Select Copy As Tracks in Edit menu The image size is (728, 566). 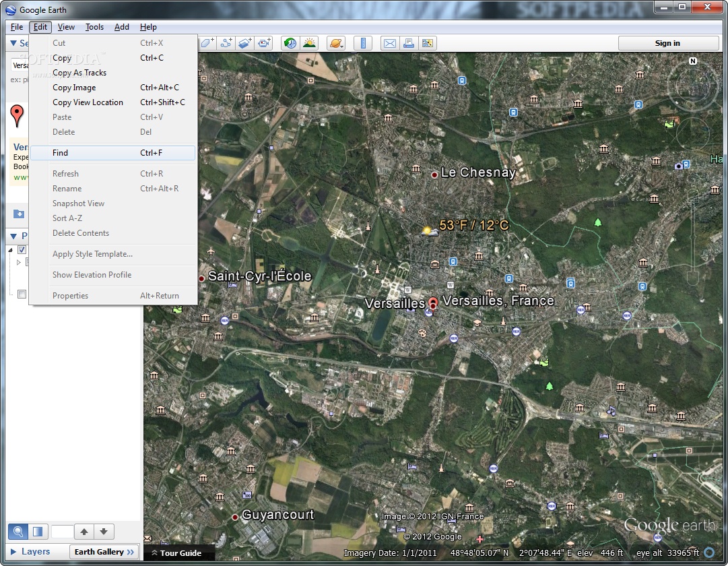pos(113,73)
